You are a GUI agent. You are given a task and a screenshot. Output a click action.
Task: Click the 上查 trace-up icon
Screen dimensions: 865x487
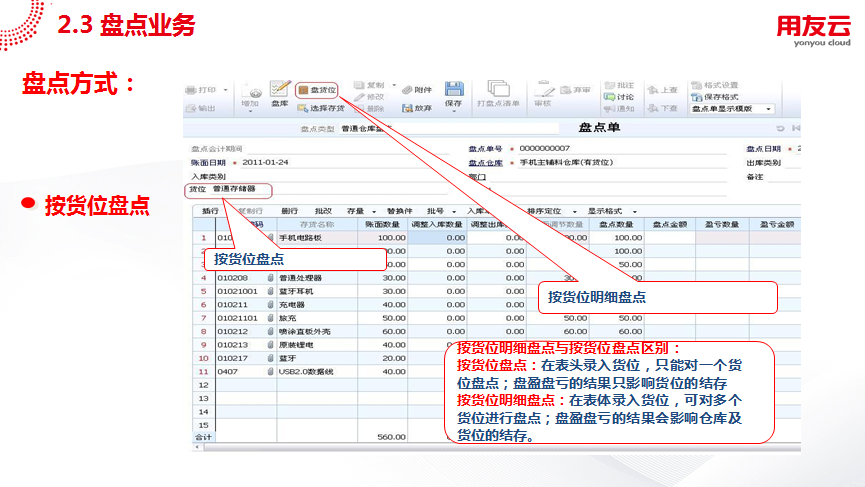653,89
